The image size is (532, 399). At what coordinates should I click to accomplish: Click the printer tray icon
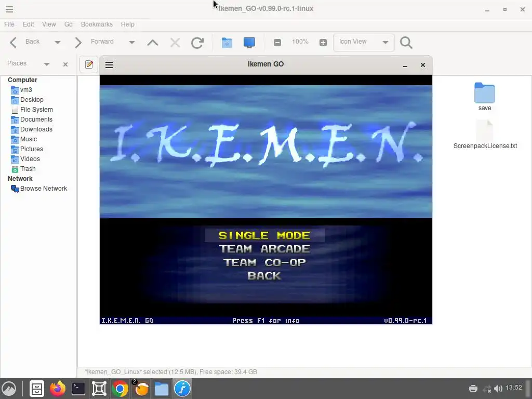tap(473, 389)
